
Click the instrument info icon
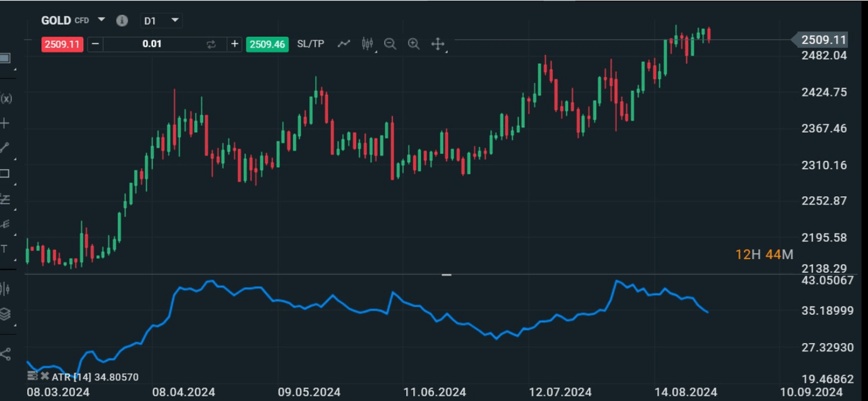[x=122, y=21]
